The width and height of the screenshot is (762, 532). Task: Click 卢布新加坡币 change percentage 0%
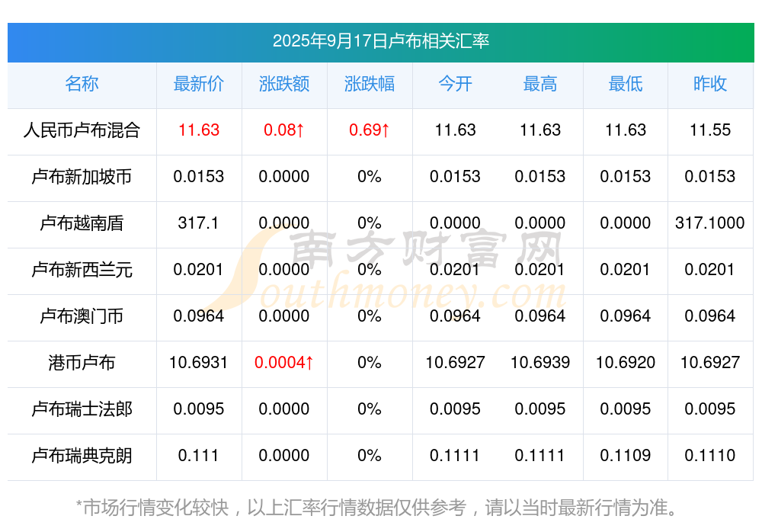click(x=370, y=177)
